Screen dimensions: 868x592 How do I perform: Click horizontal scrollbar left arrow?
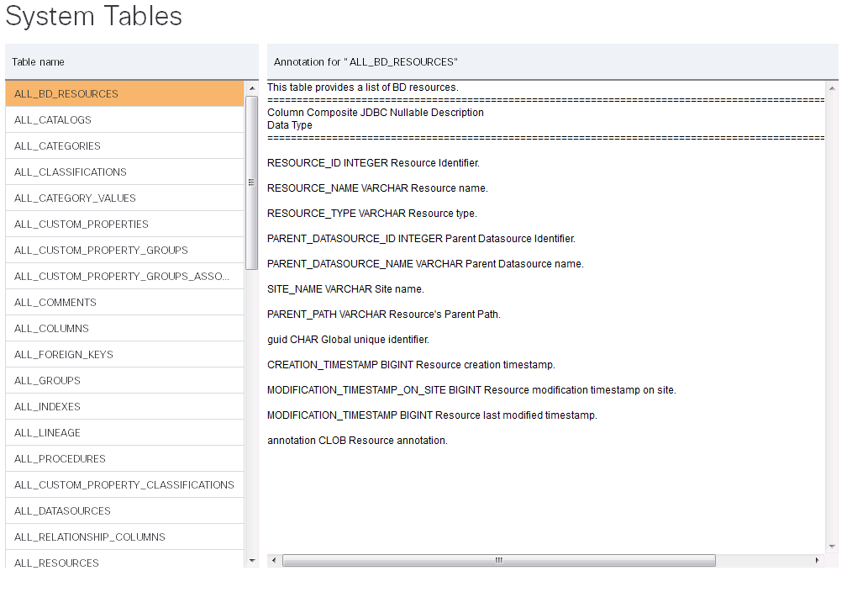click(x=274, y=560)
